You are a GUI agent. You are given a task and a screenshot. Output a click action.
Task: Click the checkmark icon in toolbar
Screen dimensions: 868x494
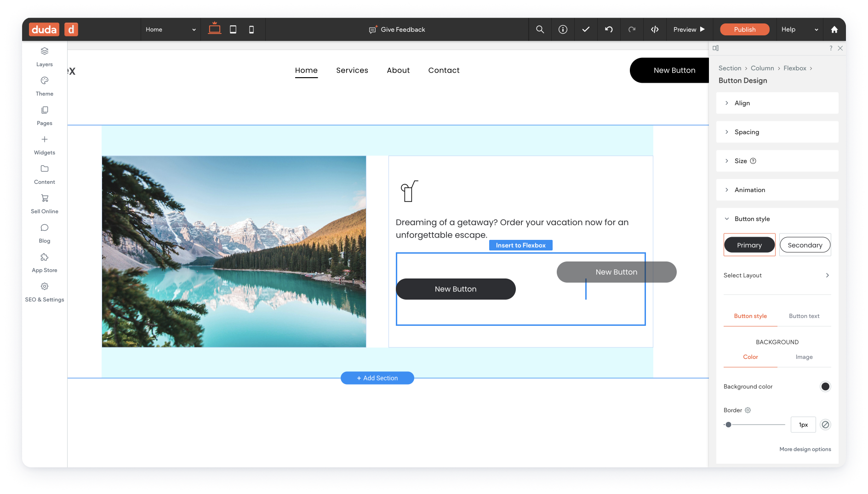[586, 29]
